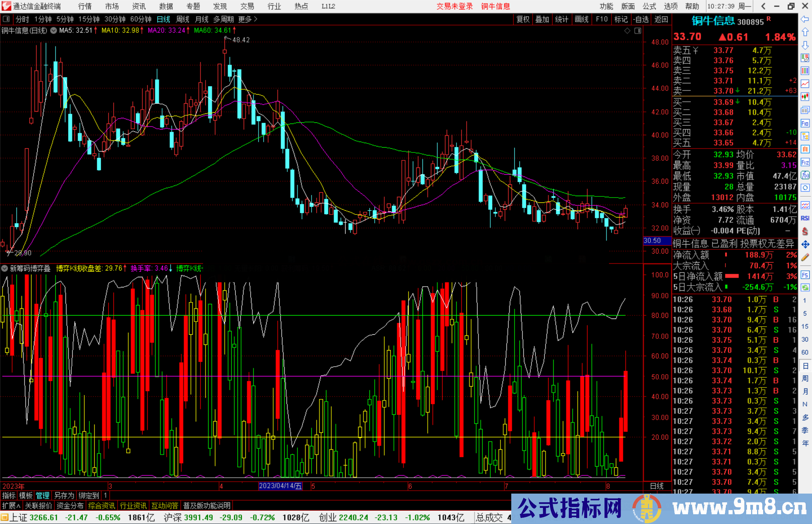Image resolution: width=812 pixels, height=524 pixels.
Task: Open the colored quote table grid icon
Action: click(x=805, y=71)
